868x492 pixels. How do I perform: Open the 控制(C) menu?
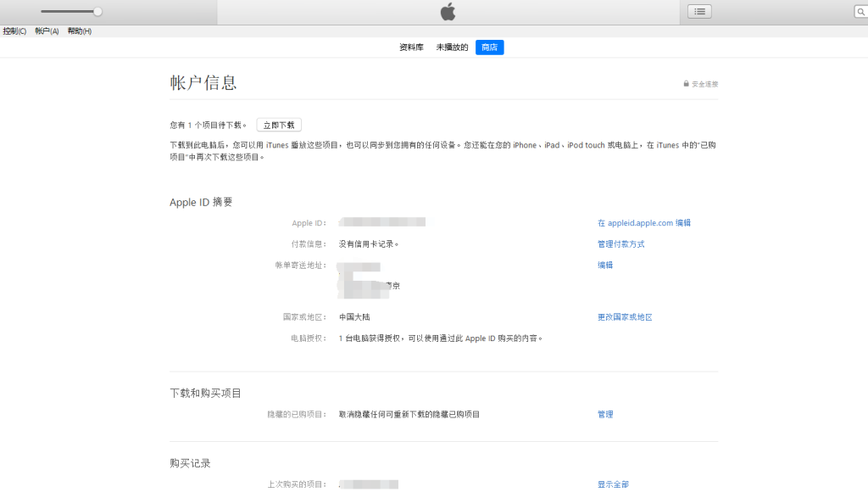(14, 31)
